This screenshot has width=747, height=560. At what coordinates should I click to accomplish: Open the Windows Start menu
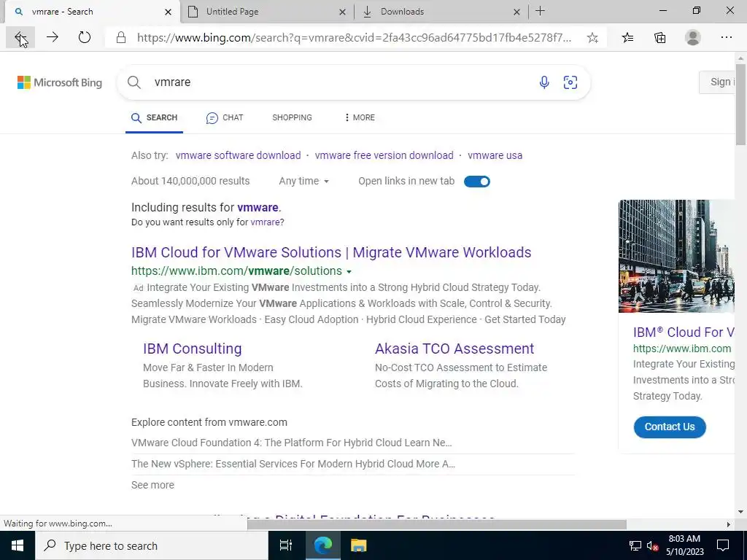pyautogui.click(x=18, y=545)
